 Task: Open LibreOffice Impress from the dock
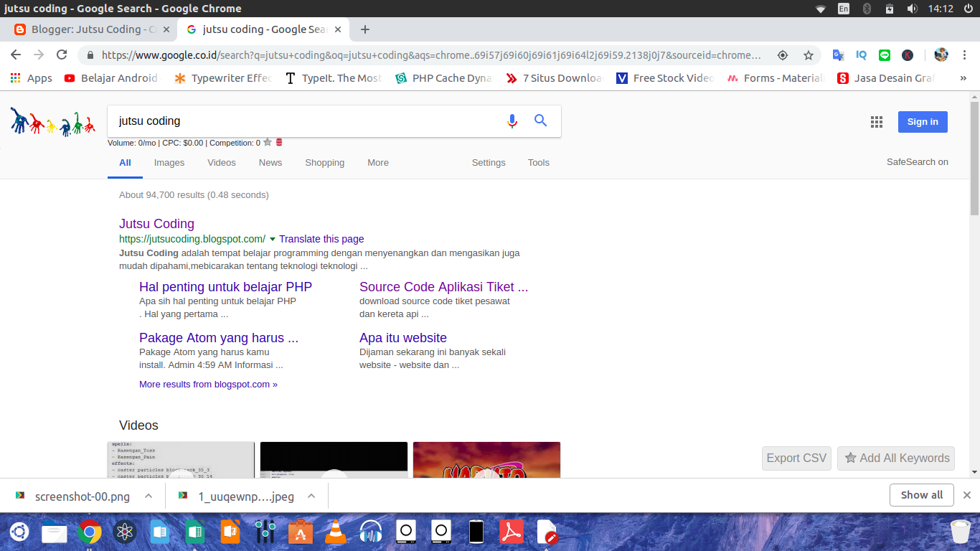pos(230,532)
